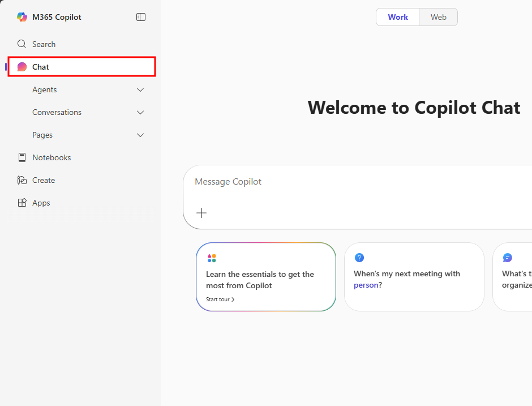The image size is (532, 406).
Task: Expand the Pages section chevron
Action: (141, 135)
